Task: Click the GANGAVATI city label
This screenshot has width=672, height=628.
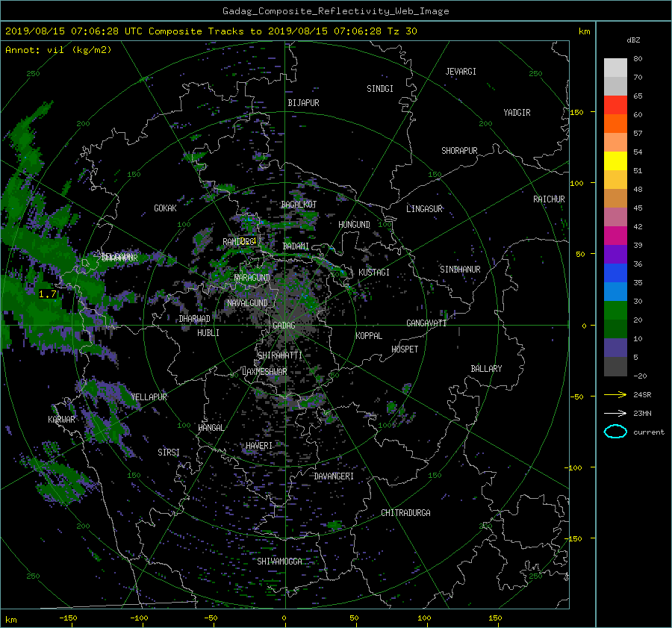Action: [x=426, y=323]
